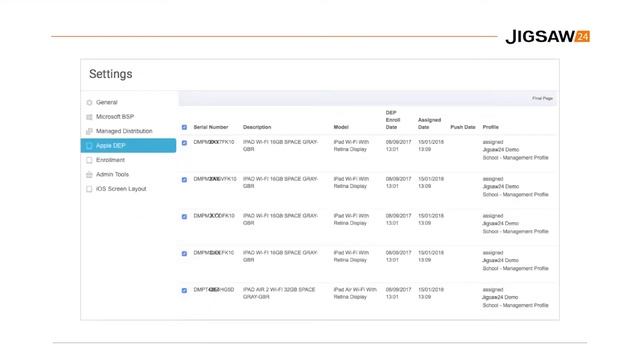Sort by Description column header
This screenshot has width=640, height=360.
click(x=257, y=127)
